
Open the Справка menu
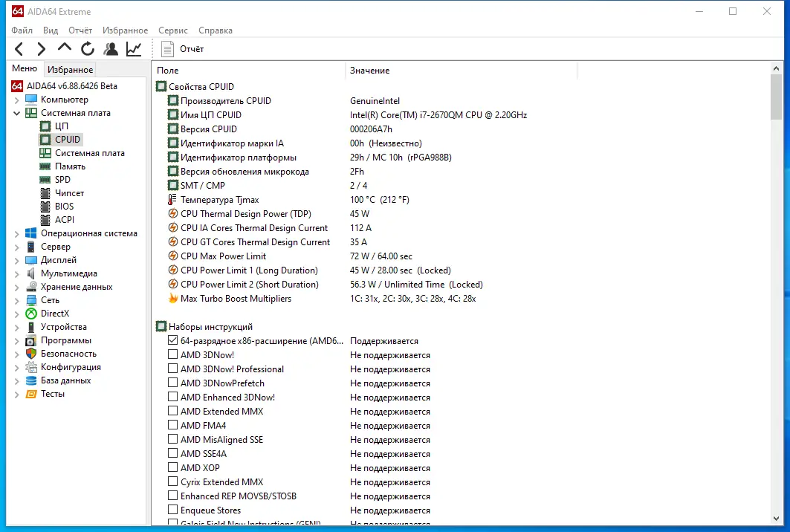pyautogui.click(x=215, y=30)
